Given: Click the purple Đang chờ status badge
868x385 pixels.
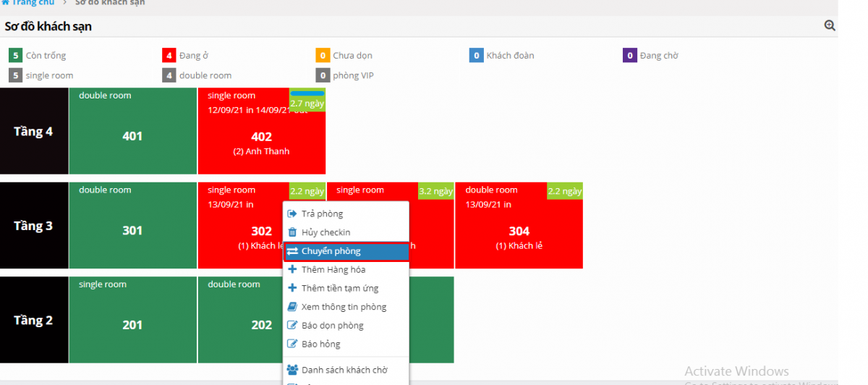Looking at the screenshot, I should tap(629, 55).
